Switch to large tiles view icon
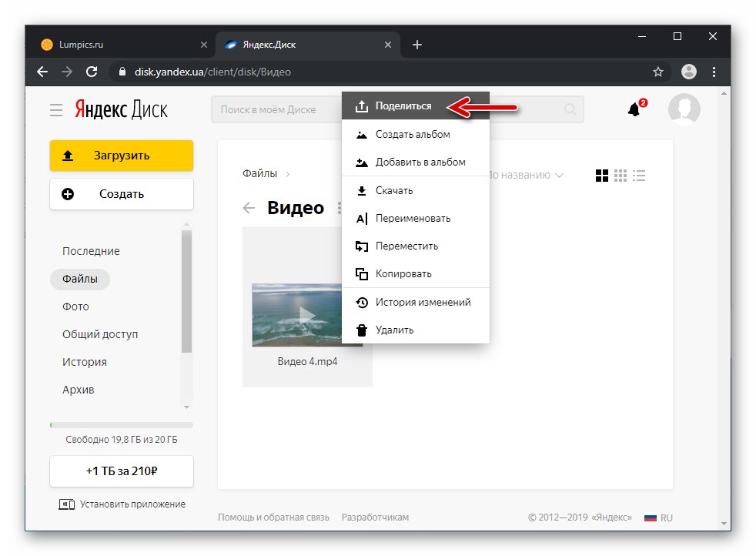Image resolution: width=756 pixels, height=556 pixels. 602,176
